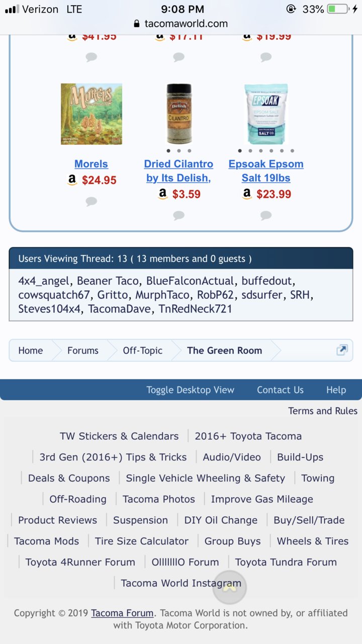Tap the padlock icon in address bar

(x=136, y=24)
